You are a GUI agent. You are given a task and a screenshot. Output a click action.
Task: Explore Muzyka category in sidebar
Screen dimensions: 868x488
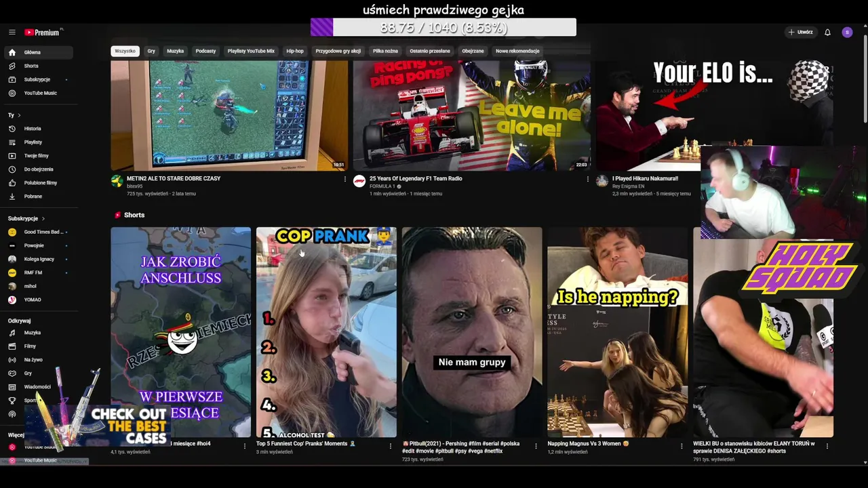pos(38,333)
